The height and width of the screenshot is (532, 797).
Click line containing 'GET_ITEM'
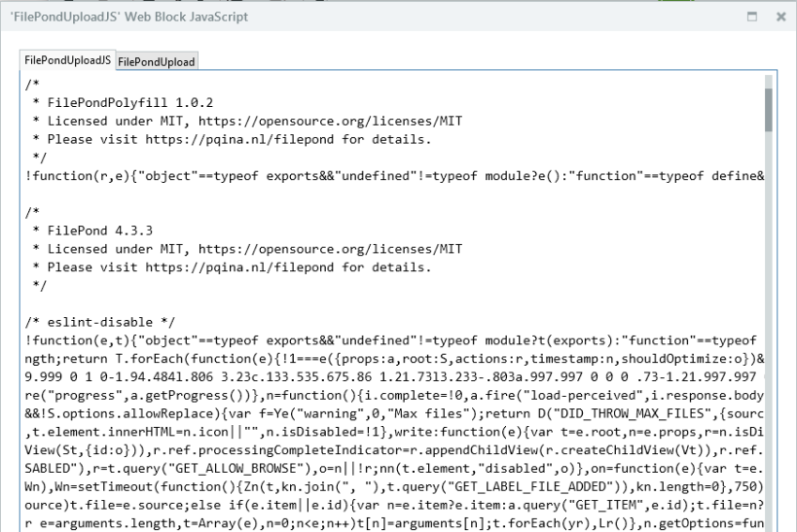(394, 505)
